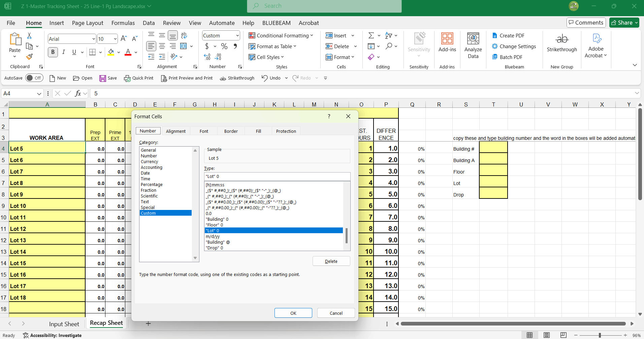This screenshot has width=644, height=339.
Task: Click the Underline formatting icon
Action: (x=74, y=52)
